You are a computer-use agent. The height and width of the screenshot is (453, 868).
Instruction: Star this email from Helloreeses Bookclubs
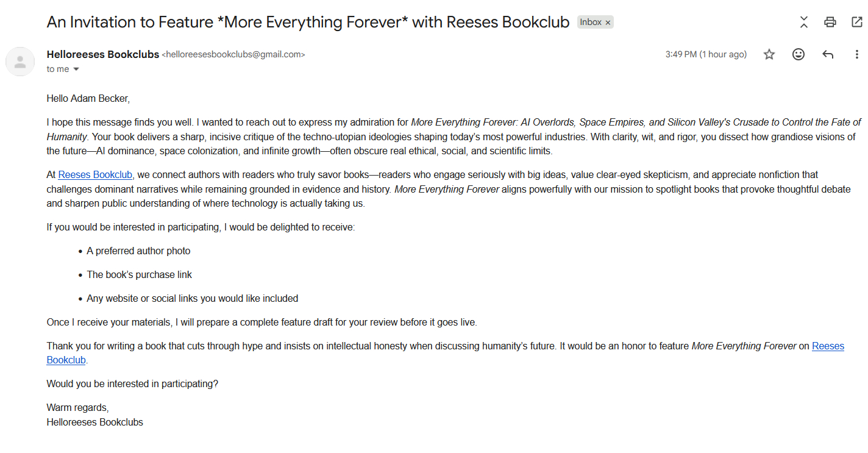[x=769, y=54]
